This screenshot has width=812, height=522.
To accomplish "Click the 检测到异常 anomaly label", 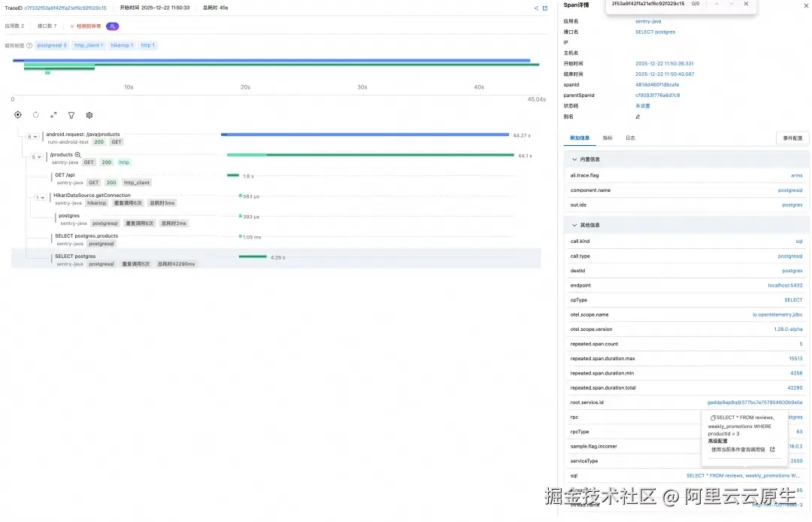I will click(89, 26).
